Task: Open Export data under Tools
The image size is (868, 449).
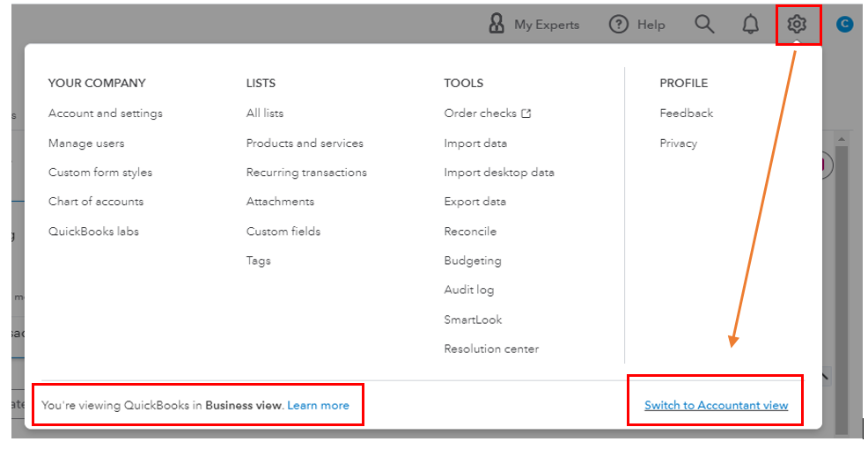Action: coord(475,202)
